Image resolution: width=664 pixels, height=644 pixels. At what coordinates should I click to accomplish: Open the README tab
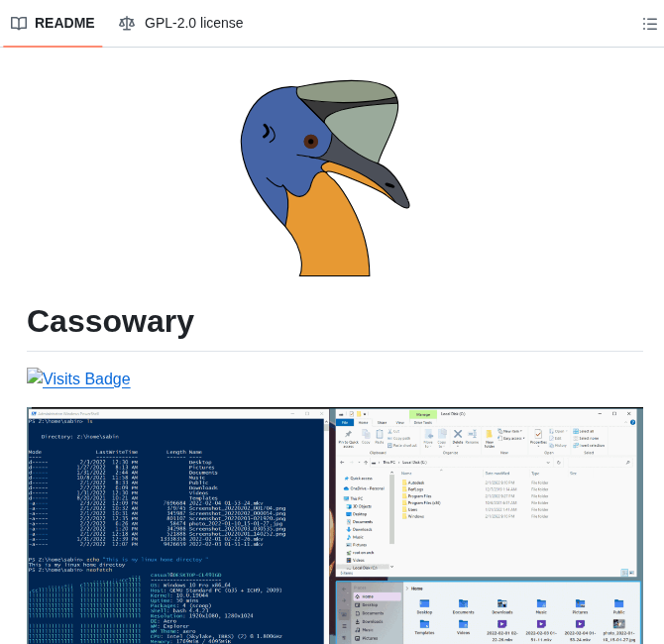(x=53, y=23)
